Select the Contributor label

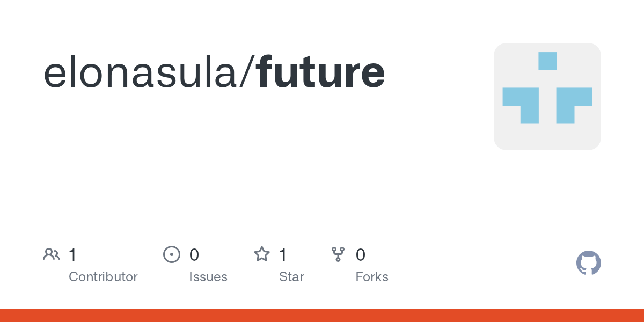tap(103, 277)
